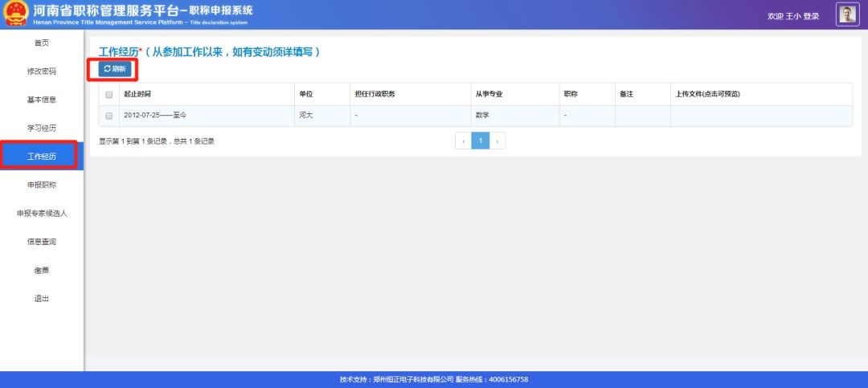Image resolution: width=868 pixels, height=388 pixels.
Task: Go to 首页 in the sidebar
Action: 42,43
